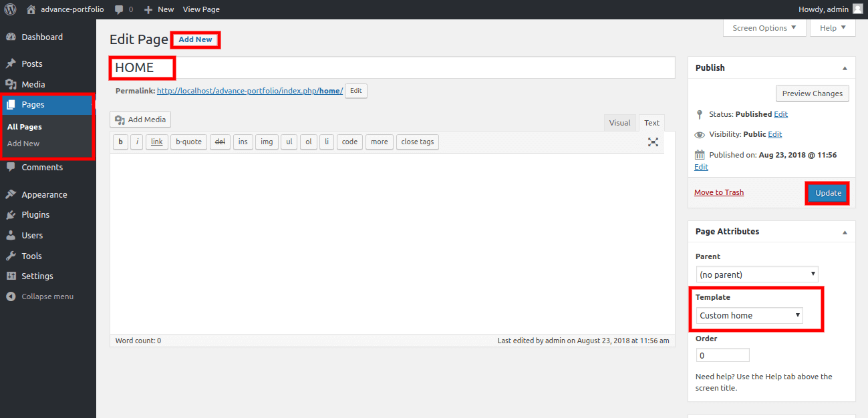The image size is (868, 418).
Task: Click the Pages sidebar icon
Action: (11, 105)
